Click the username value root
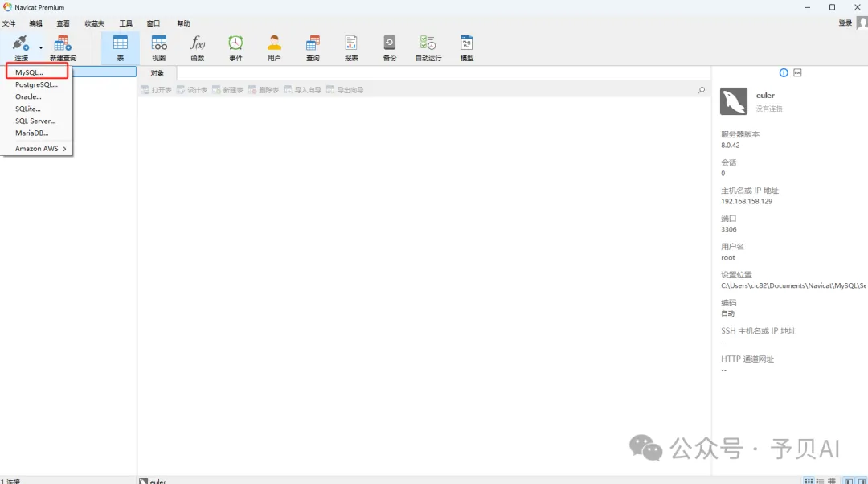868x484 pixels. pyautogui.click(x=728, y=257)
